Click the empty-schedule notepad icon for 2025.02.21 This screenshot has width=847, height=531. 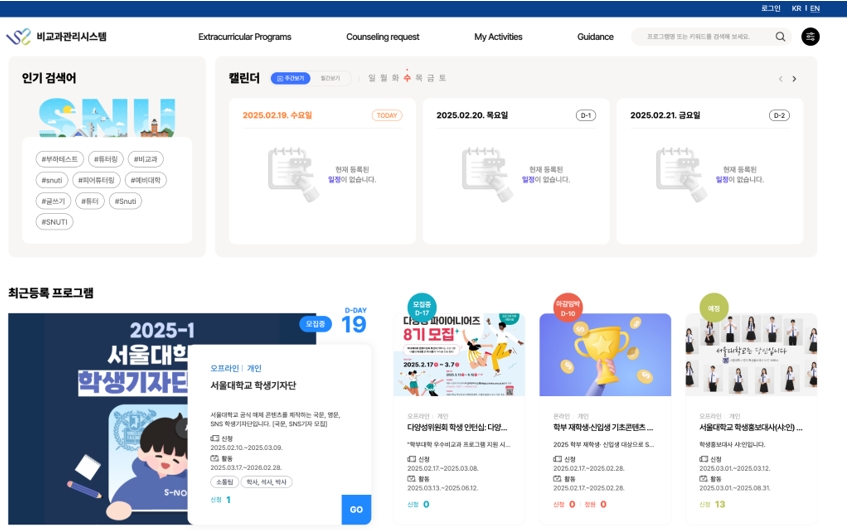pyautogui.click(x=681, y=174)
